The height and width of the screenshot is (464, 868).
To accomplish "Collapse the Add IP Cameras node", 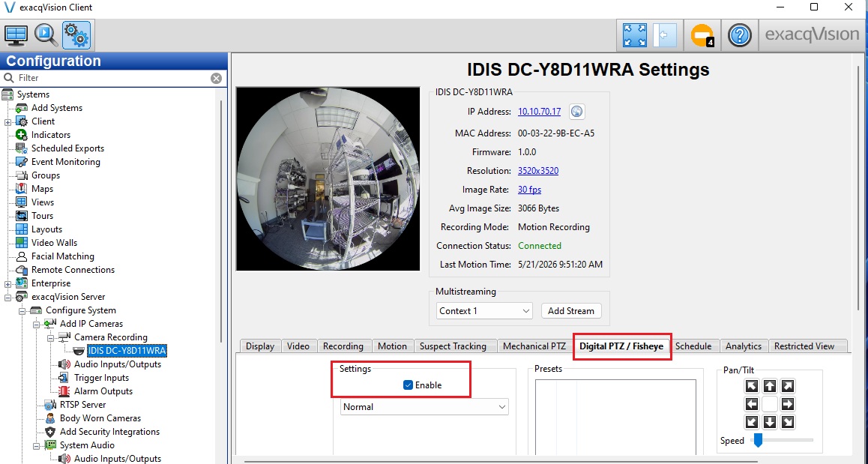I will pos(37,324).
